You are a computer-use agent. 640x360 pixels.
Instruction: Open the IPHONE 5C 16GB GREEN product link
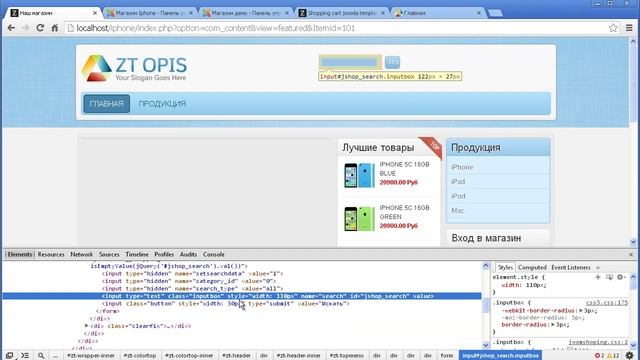point(404,212)
